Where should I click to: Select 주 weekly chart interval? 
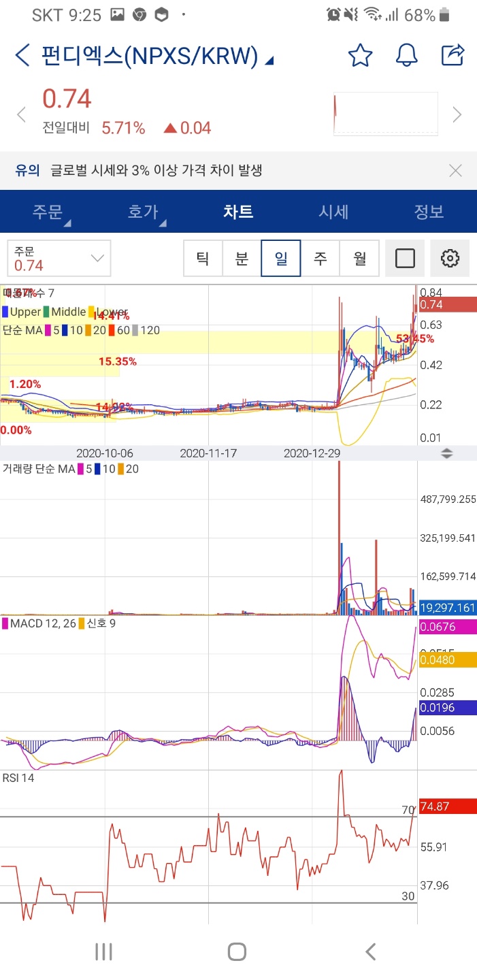point(320,259)
